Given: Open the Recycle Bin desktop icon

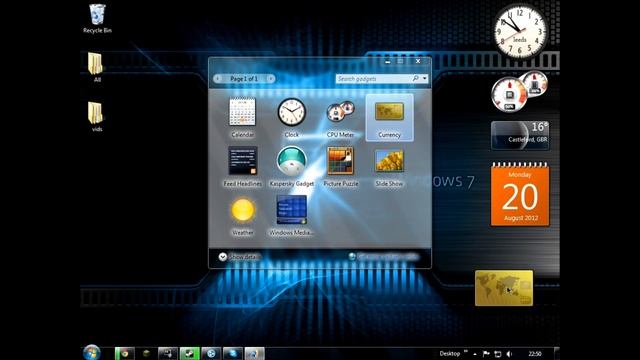Looking at the screenshot, I should [97, 19].
